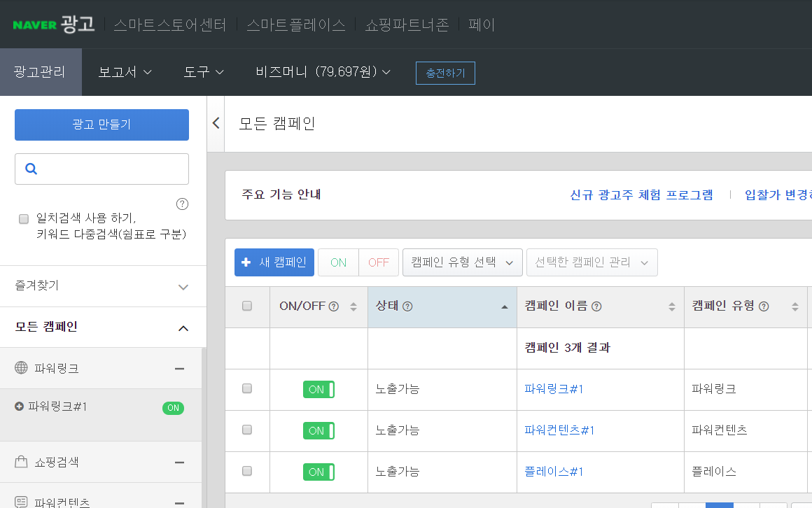Click 주요 기능 안내 heading
The height and width of the screenshot is (508, 812).
[281, 195]
